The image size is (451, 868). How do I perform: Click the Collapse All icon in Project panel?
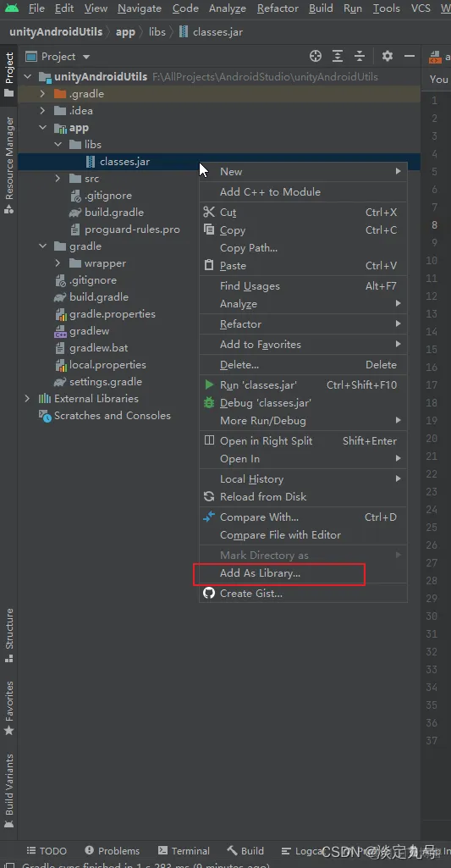click(360, 56)
